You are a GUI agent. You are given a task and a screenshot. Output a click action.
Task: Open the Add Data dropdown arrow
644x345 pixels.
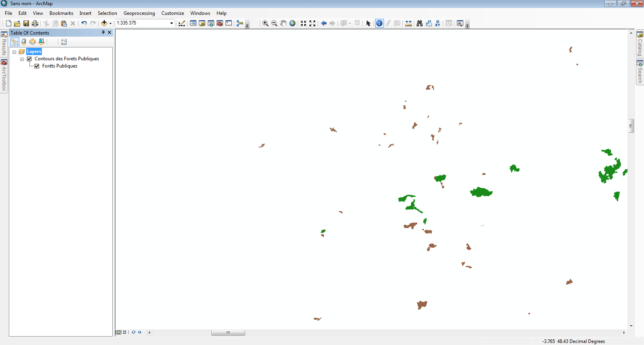point(110,23)
